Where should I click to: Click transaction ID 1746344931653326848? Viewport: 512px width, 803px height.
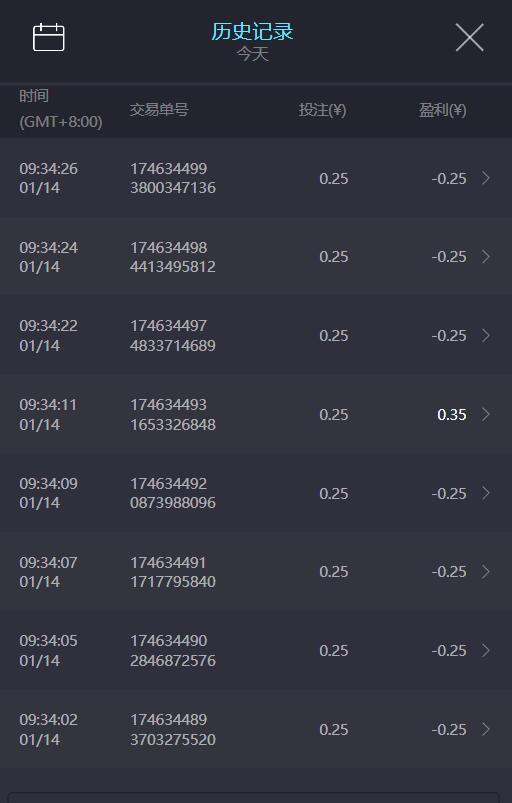(173, 415)
